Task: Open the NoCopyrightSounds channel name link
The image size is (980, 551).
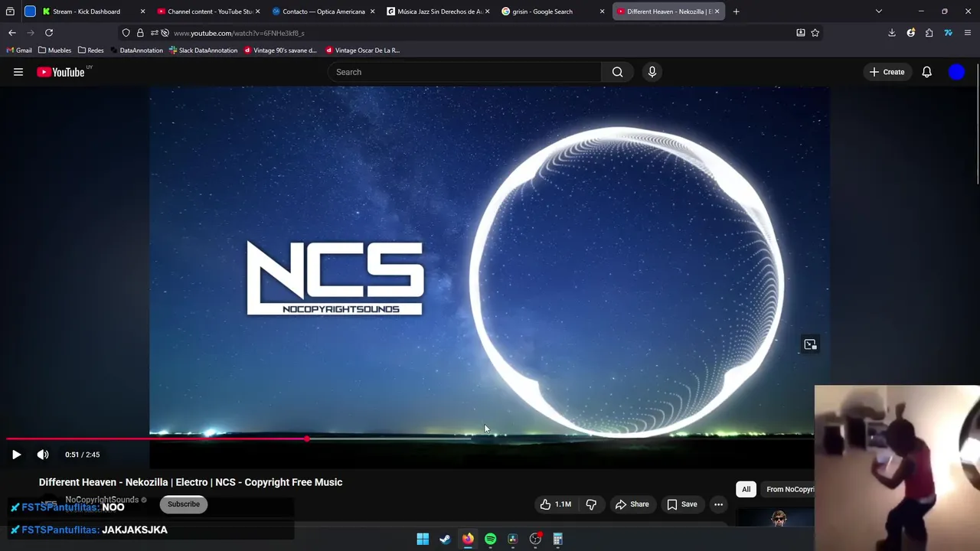Action: (x=102, y=500)
